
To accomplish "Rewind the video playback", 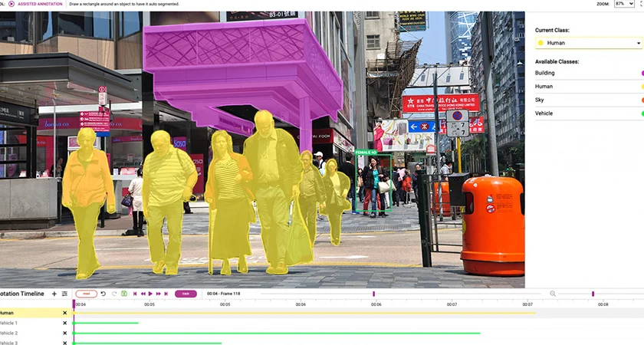I will click(x=143, y=294).
